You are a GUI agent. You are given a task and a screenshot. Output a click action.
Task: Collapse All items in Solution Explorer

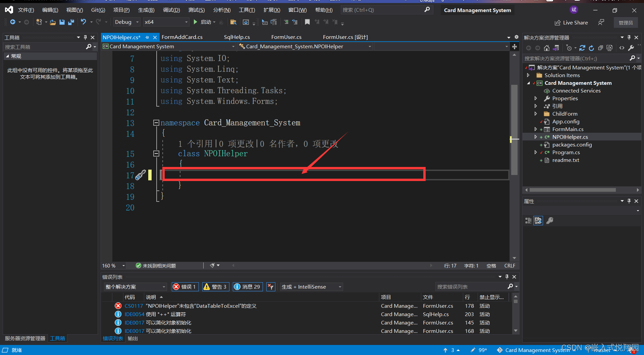(601, 48)
